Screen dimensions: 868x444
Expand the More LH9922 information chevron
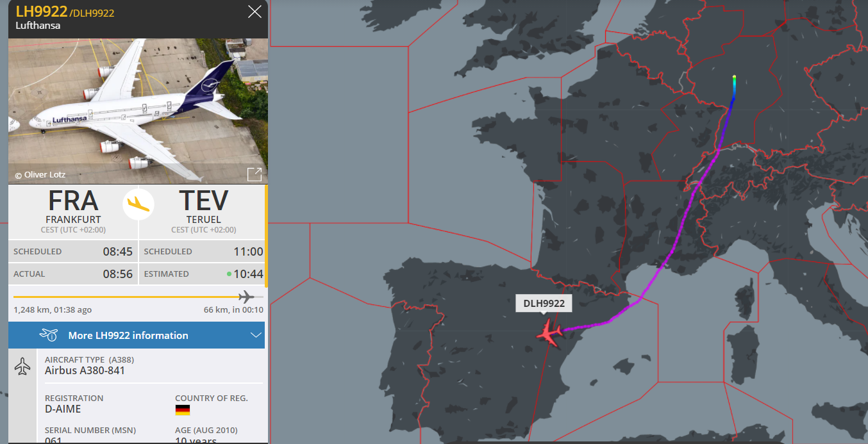[256, 336]
